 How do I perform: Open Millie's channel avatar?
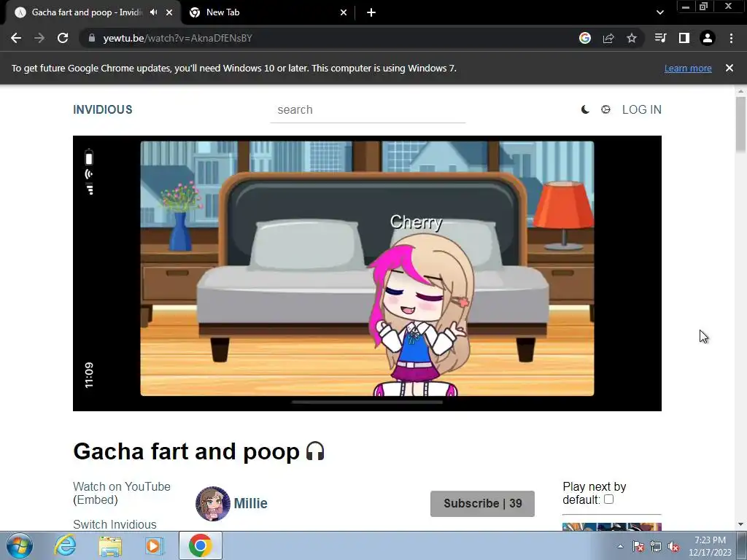pos(212,504)
